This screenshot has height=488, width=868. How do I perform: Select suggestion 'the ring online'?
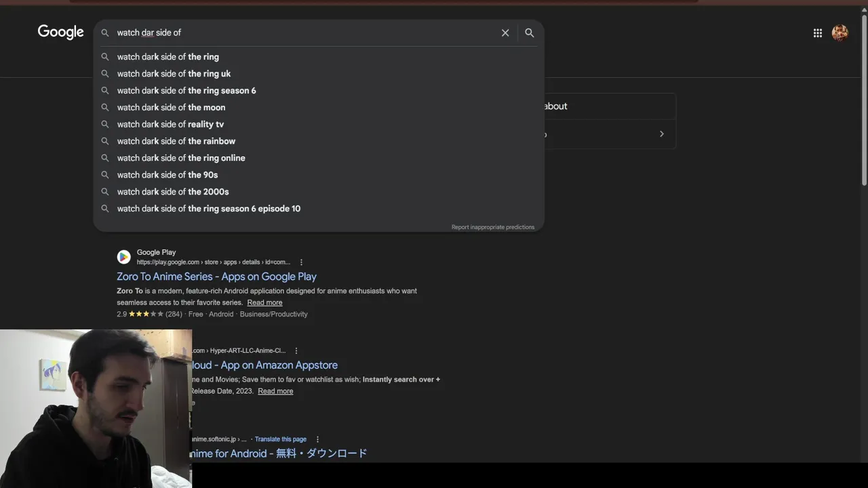click(x=319, y=158)
